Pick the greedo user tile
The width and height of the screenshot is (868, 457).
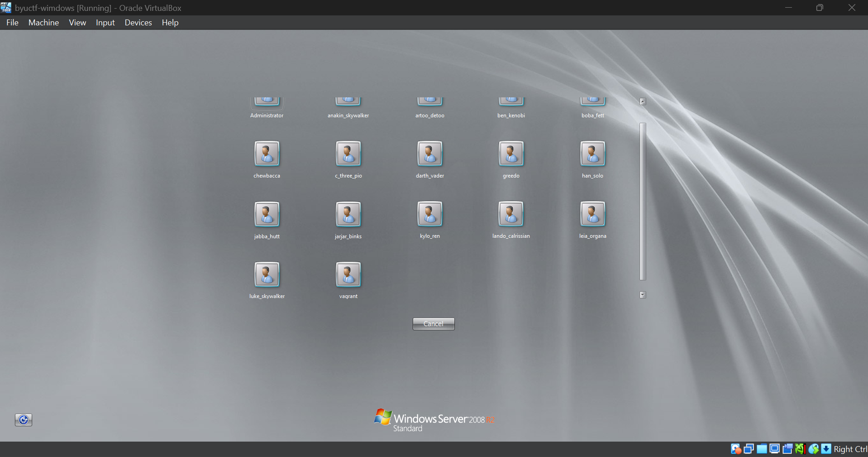click(x=511, y=159)
